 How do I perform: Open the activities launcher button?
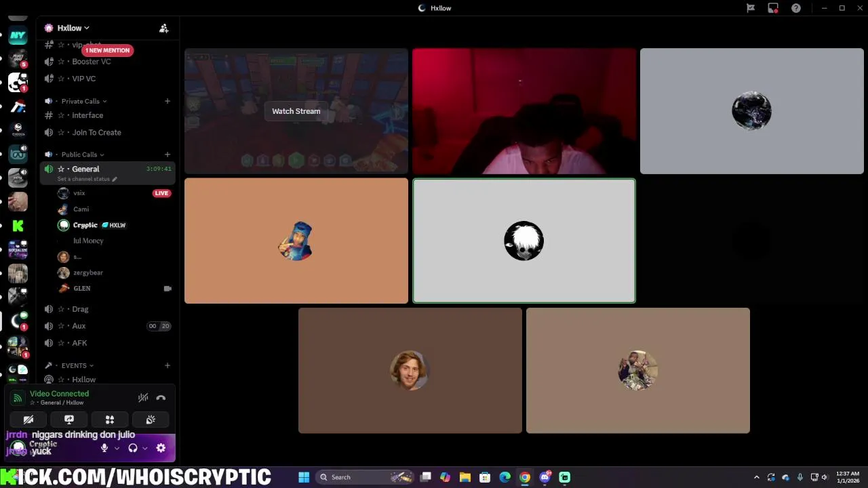tap(110, 420)
